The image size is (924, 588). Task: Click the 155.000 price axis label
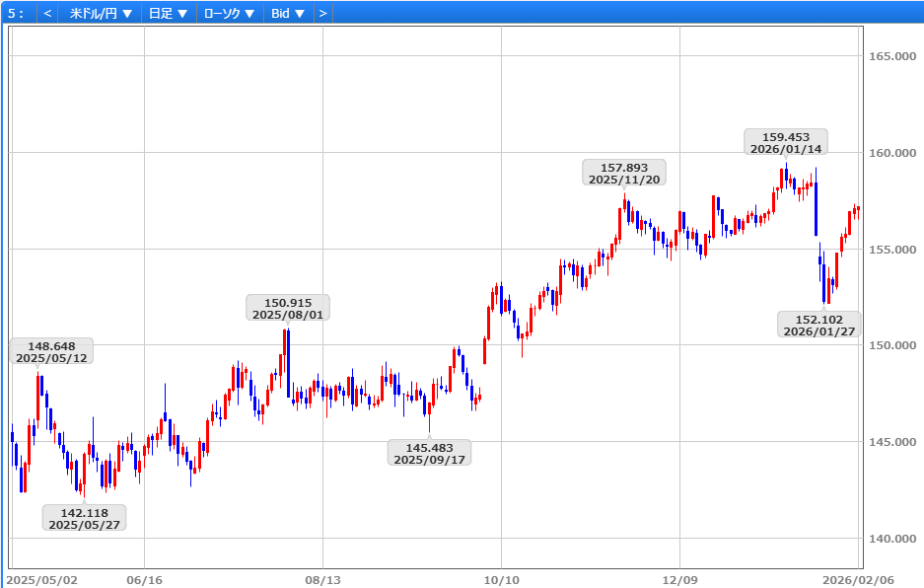point(891,250)
